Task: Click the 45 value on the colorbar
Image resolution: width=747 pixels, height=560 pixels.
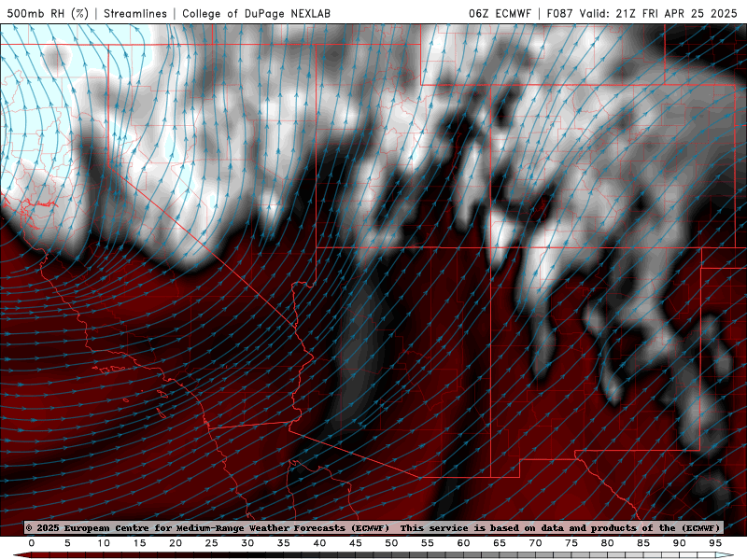Action: pyautogui.click(x=355, y=543)
